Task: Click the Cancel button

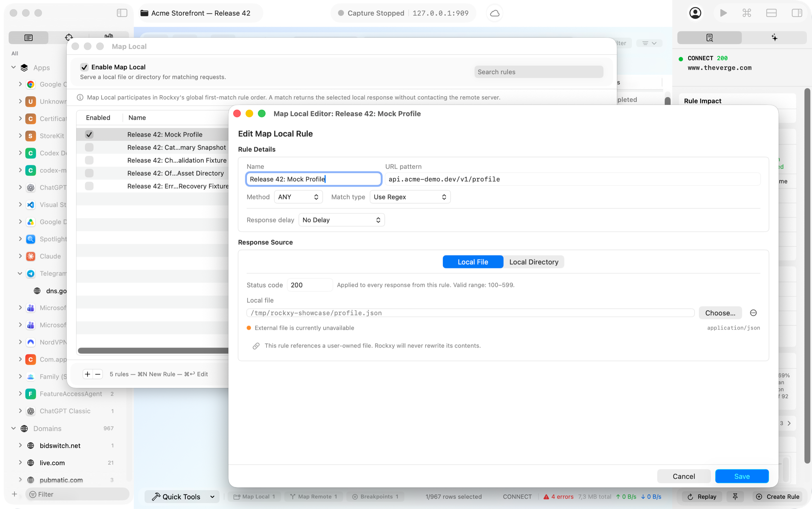Action: (684, 476)
